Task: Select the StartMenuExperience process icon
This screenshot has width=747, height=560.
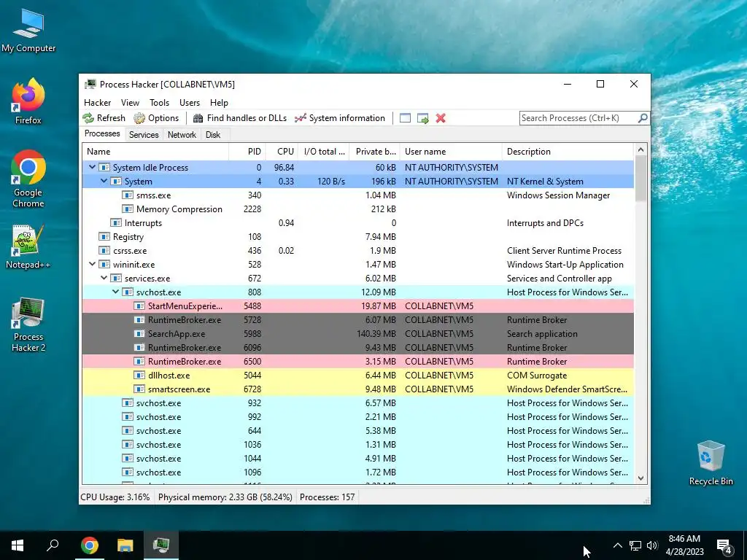Action: coord(139,306)
